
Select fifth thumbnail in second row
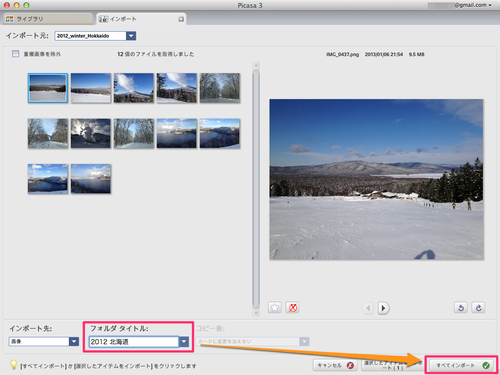220,133
